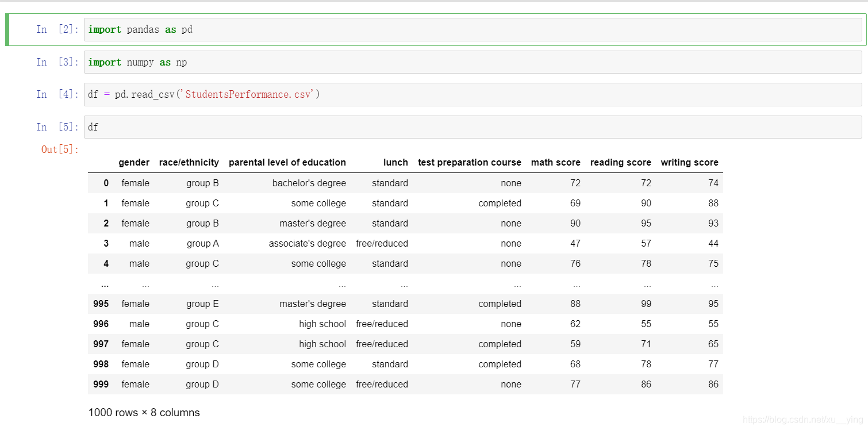The image size is (868, 430).
Task: Click row index 999 in the table
Action: 101,385
